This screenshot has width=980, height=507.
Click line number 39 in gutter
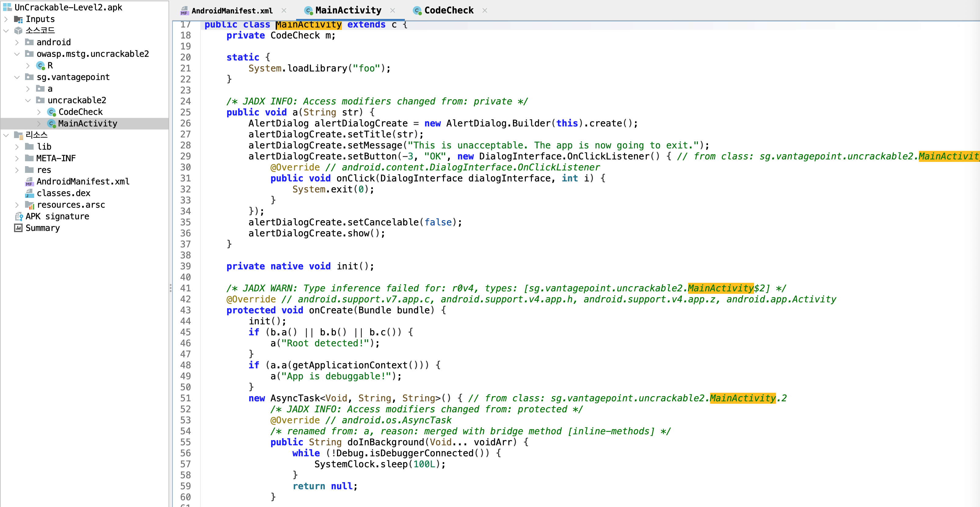tap(185, 266)
